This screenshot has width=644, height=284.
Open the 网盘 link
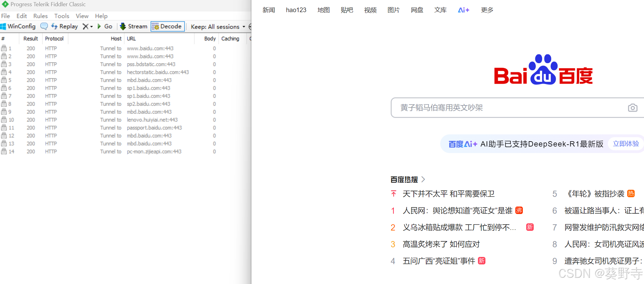click(x=417, y=10)
